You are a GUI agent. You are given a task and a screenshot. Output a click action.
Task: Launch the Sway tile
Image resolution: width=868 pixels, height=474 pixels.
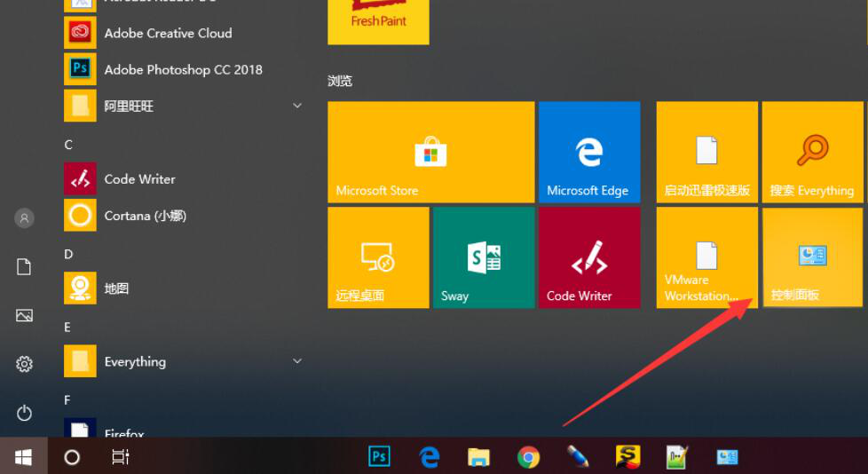point(484,257)
